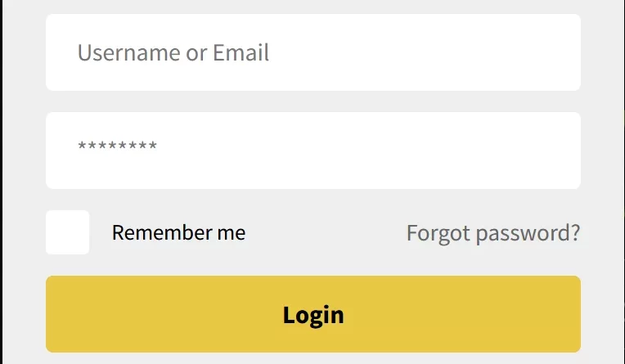
Task: Click the first text box of the form
Action: point(313,52)
